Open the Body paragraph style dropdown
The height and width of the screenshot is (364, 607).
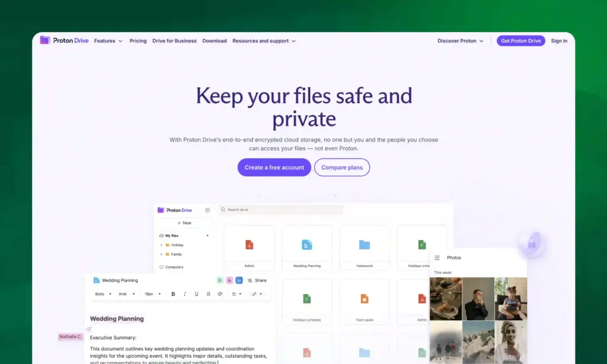click(103, 294)
